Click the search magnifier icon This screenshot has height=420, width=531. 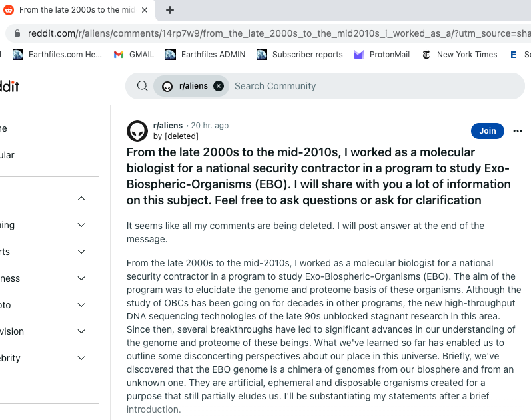[142, 86]
